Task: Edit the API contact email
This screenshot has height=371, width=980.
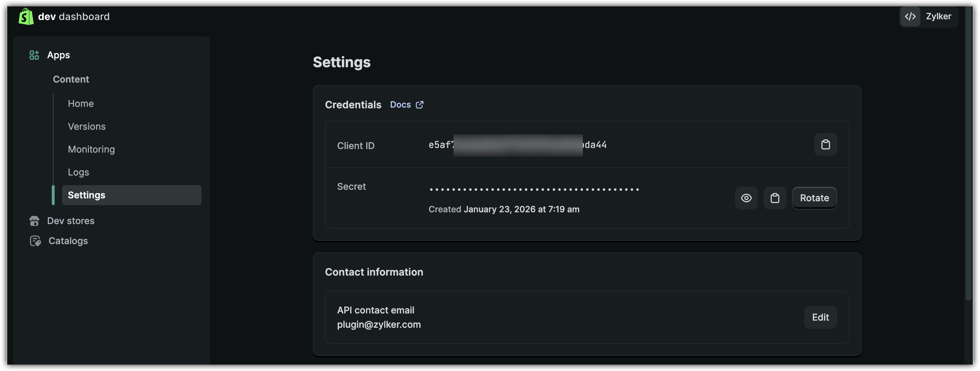Action: (820, 317)
